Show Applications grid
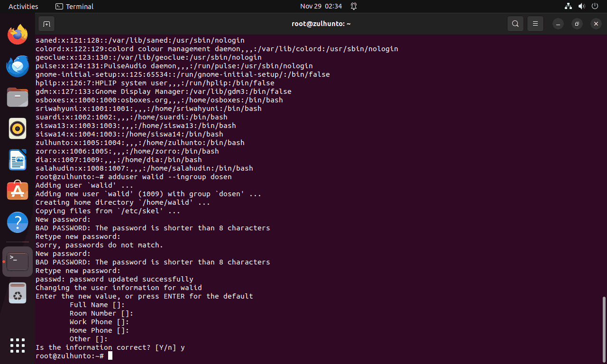607x364 pixels. click(18, 345)
